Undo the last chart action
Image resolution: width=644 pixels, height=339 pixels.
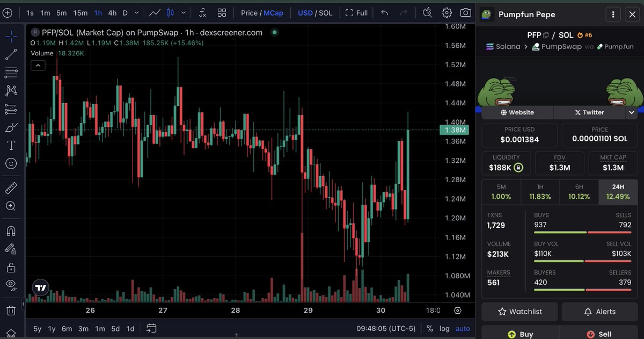click(384, 12)
